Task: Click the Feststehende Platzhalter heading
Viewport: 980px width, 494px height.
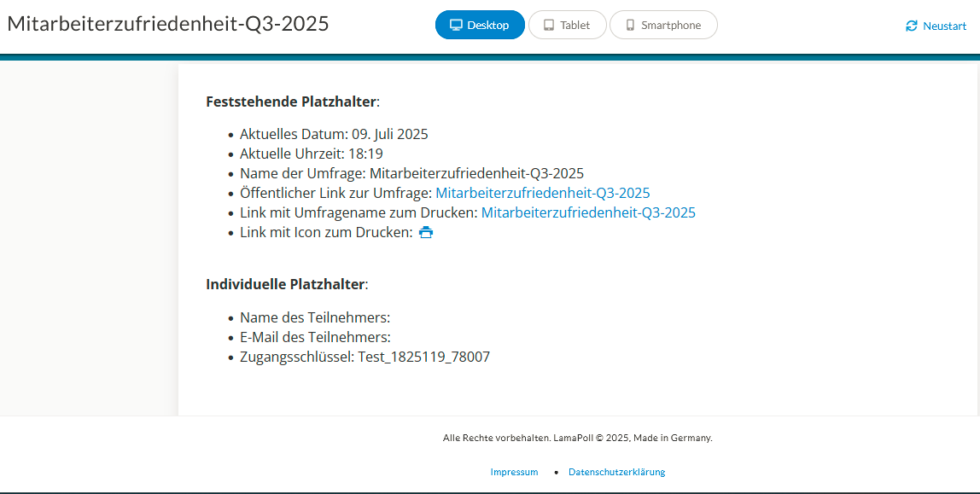Action: coord(291,102)
